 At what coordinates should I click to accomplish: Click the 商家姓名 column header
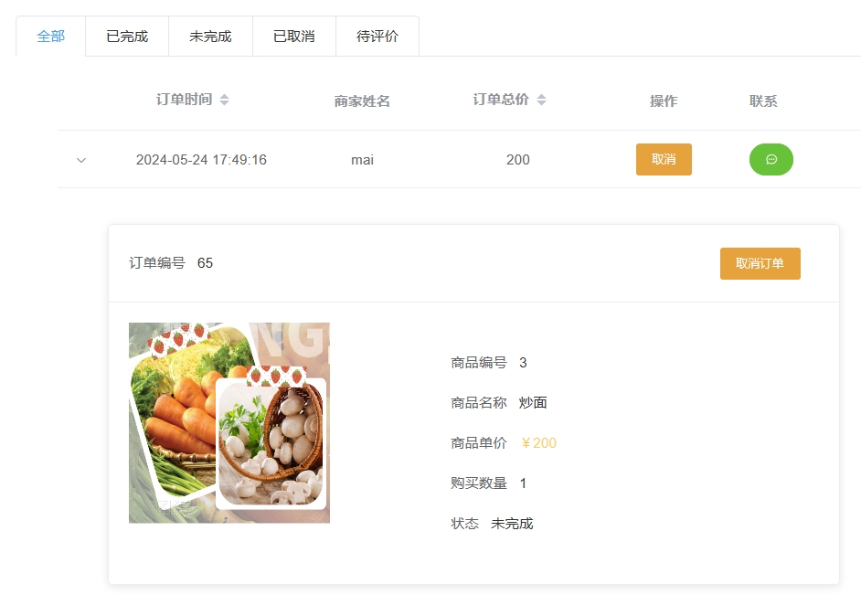tap(363, 101)
